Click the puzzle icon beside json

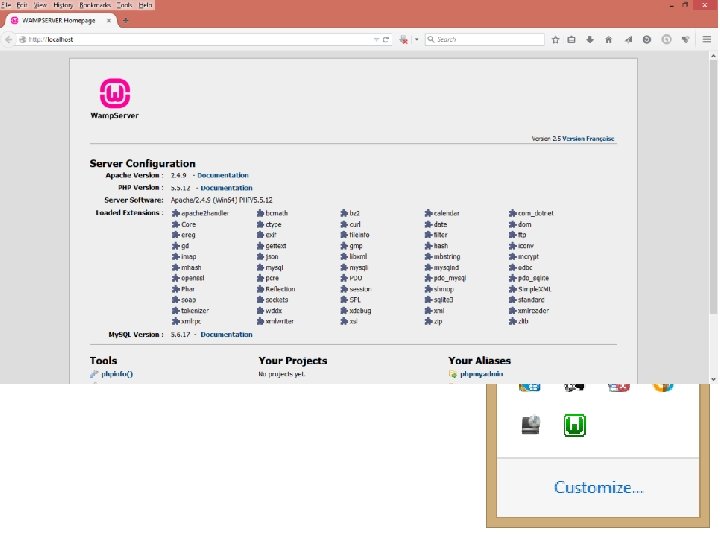click(x=260, y=257)
